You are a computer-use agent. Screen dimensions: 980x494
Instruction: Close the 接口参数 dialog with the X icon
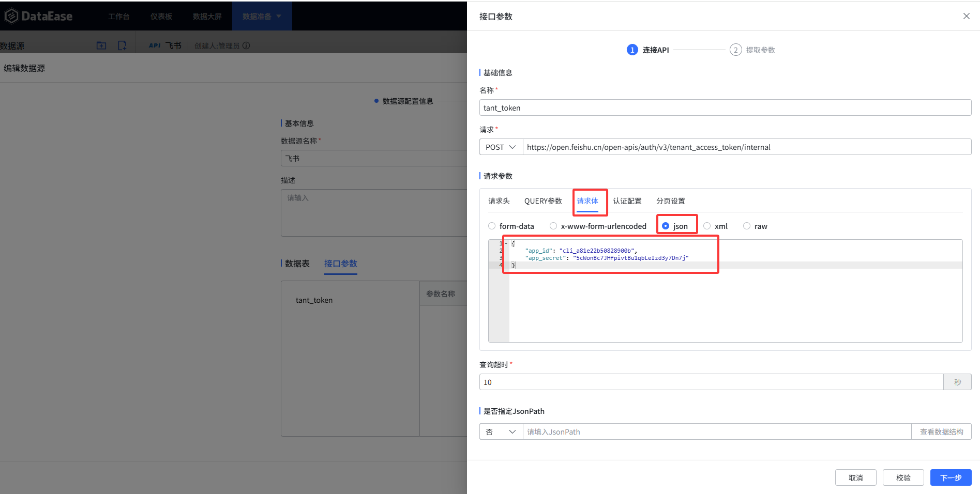pyautogui.click(x=966, y=16)
